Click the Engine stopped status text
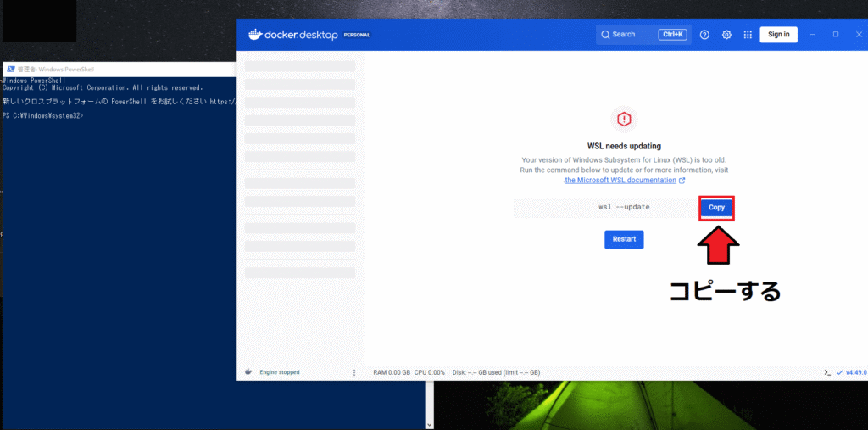Viewport: 868px width, 430px height. (280, 372)
